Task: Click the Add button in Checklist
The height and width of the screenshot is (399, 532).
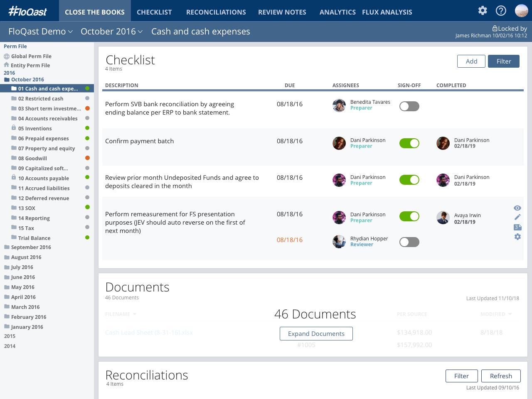Action: tap(471, 61)
